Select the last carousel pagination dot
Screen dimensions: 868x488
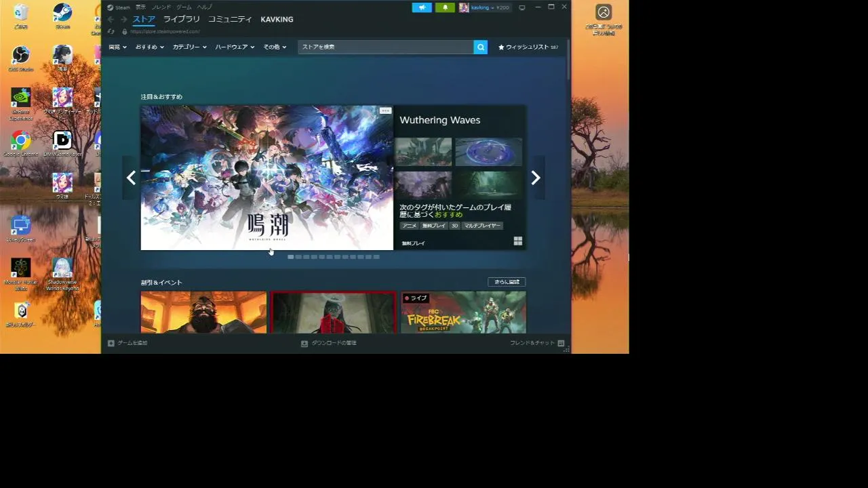[376, 257]
